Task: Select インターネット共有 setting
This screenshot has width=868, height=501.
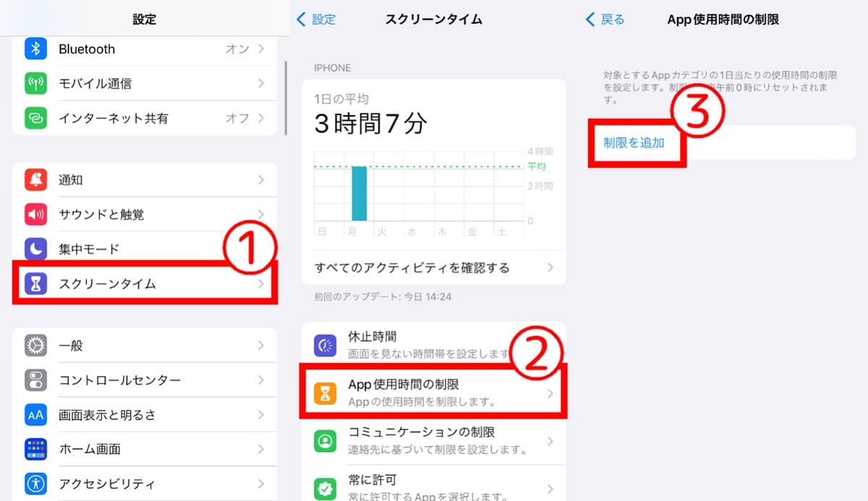Action: click(113, 119)
